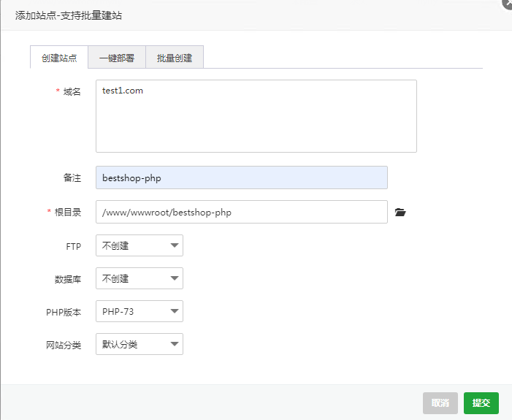
Task: Open the 一键部署 tab
Action: [x=117, y=58]
